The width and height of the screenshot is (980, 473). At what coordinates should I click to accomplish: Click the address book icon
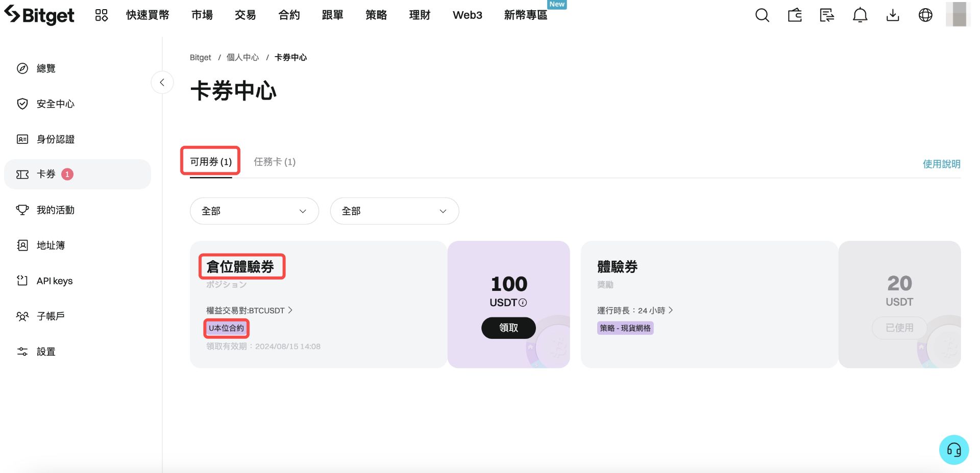pyautogui.click(x=22, y=245)
